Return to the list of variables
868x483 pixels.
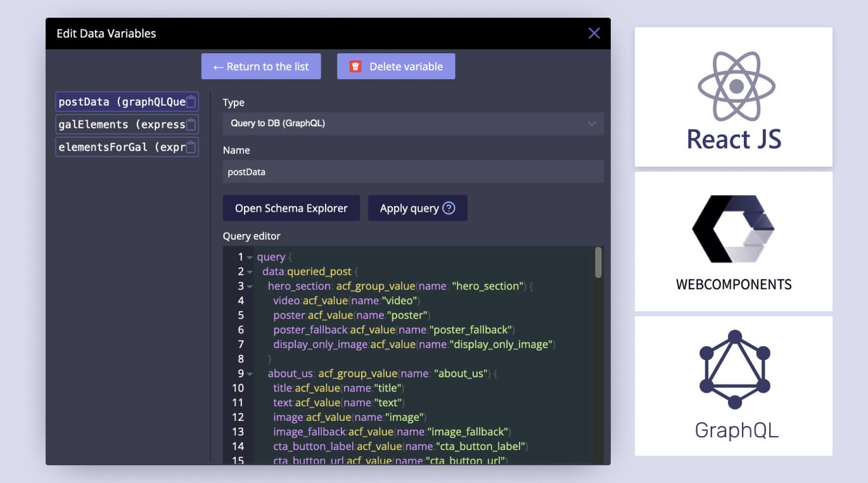(x=261, y=67)
